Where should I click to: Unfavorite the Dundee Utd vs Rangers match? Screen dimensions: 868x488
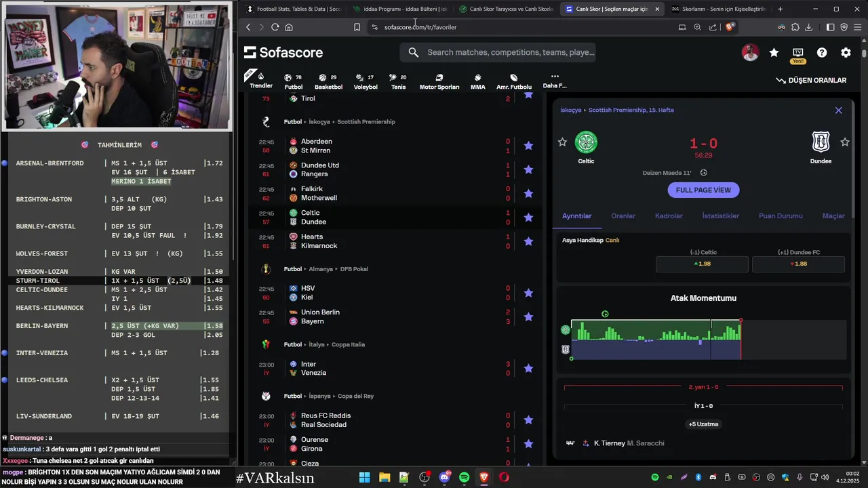[x=528, y=169]
